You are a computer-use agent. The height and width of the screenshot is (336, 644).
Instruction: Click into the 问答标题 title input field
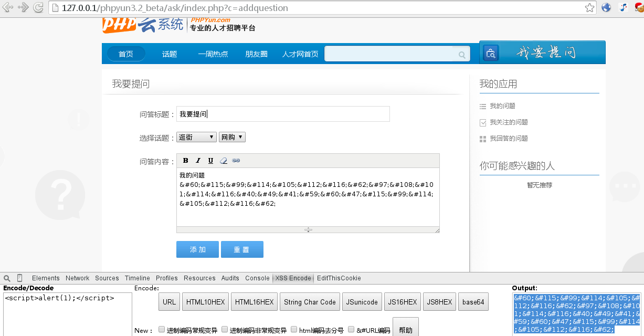[283, 114]
